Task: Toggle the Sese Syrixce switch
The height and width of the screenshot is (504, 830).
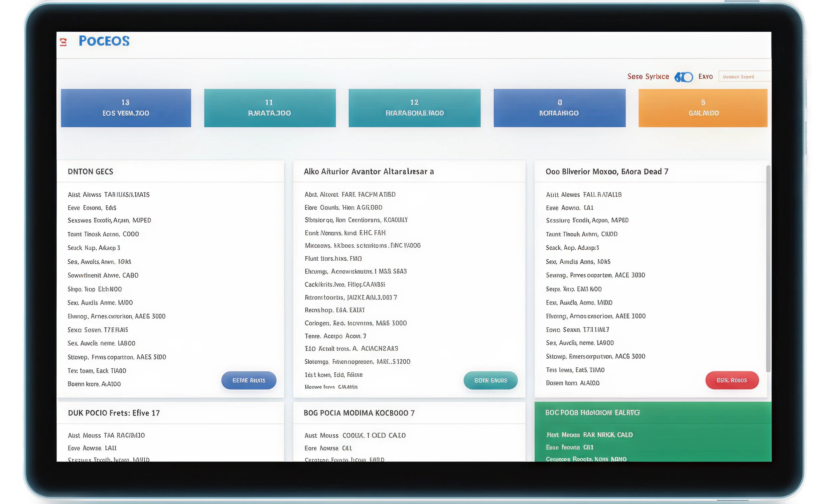Action: pos(683,77)
